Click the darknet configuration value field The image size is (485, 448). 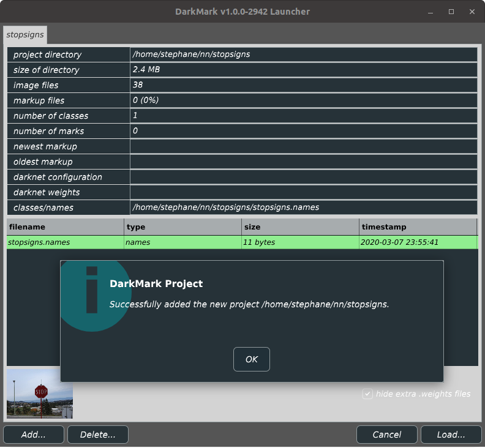(303, 177)
